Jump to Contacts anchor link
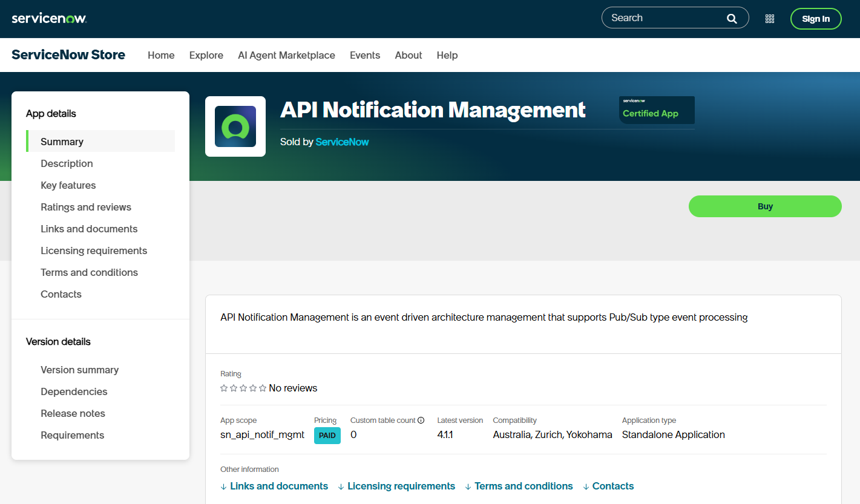Viewport: 860px width, 504px height. 608,486
